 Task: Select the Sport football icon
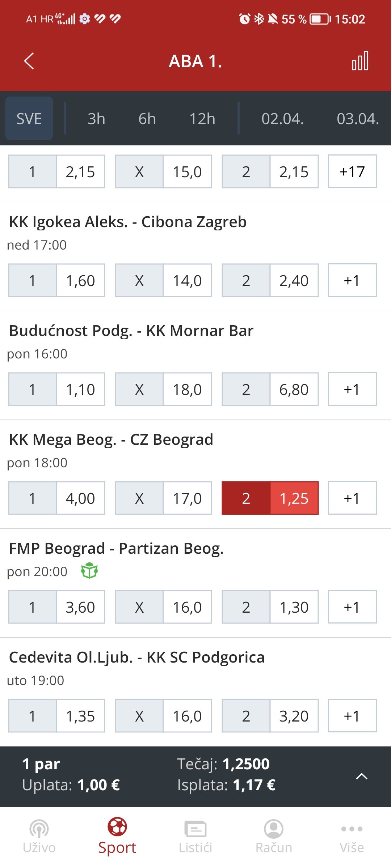pyautogui.click(x=117, y=827)
